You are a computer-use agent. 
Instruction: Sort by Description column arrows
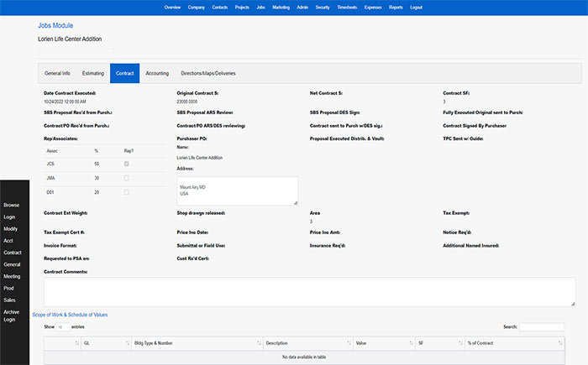point(349,343)
